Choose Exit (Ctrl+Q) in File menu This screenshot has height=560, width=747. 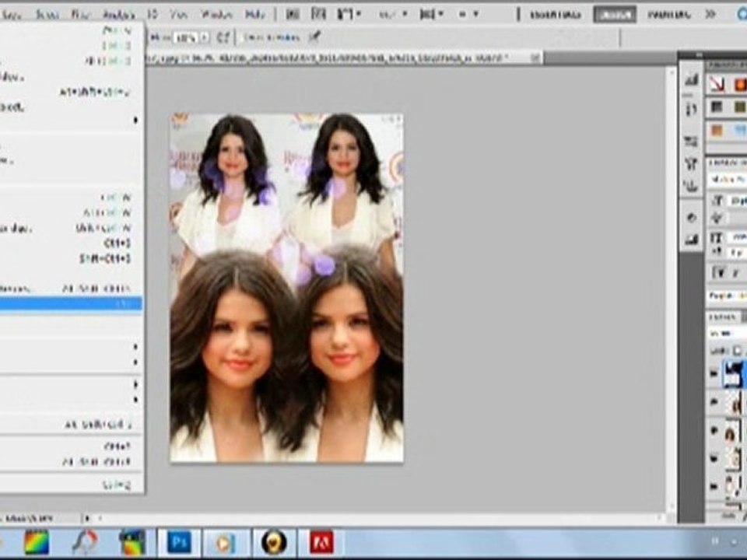72,485
